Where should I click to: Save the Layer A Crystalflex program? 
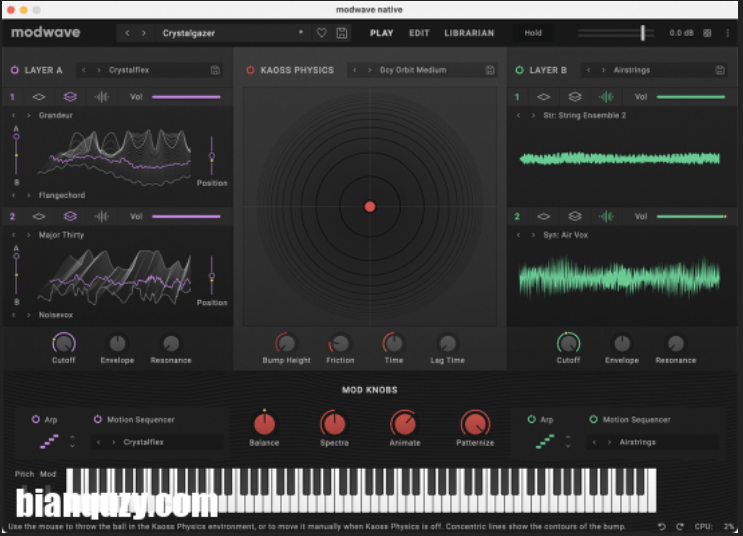pos(215,70)
